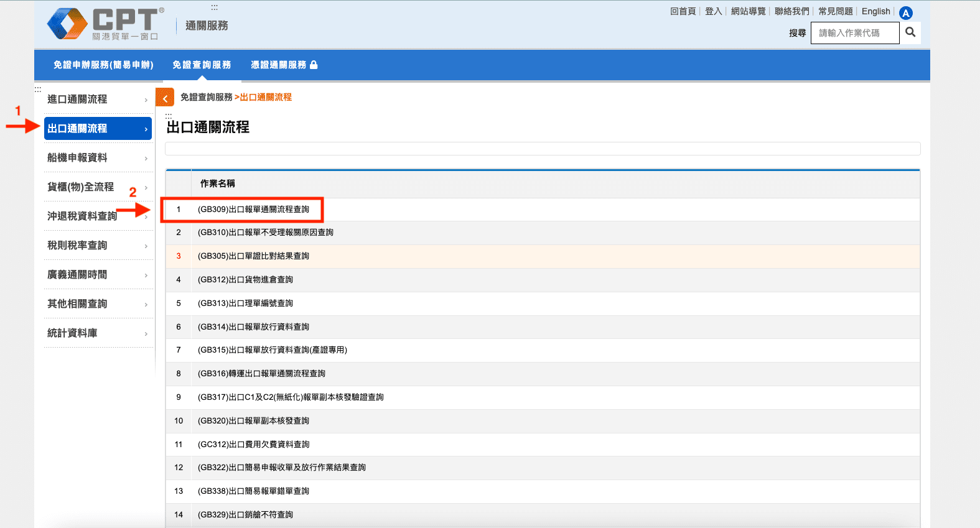Open (GB313)出口理單編號查詢
Screen dimensions: 980x528
click(x=245, y=303)
